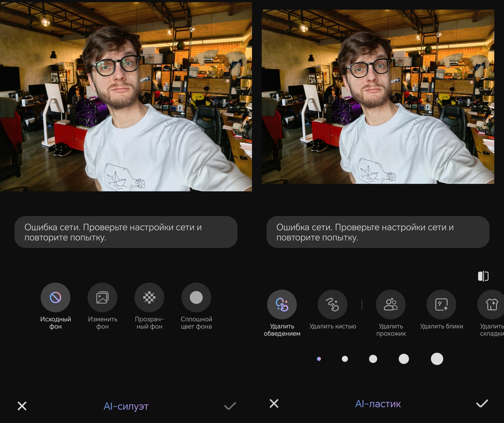This screenshot has width=504, height=423.
Task: Choose the change background icon
Action: point(102,298)
